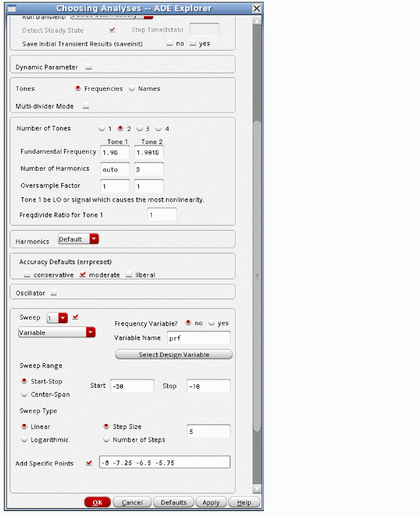Screen dimensions: 420x516
Task: Select Names radio for Tones
Action: pos(132,88)
